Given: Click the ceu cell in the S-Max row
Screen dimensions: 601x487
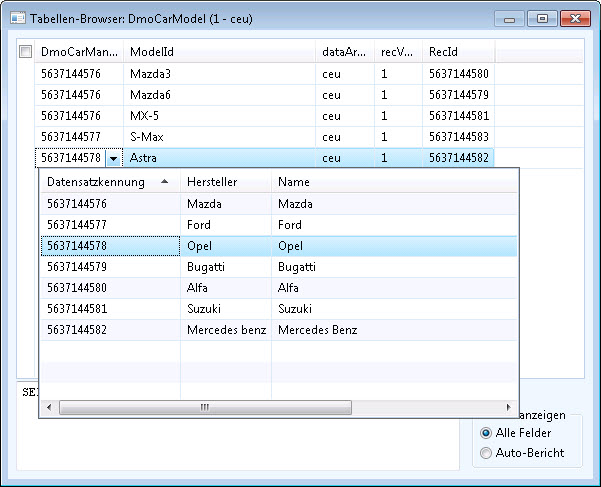Looking at the screenshot, I should point(345,137).
